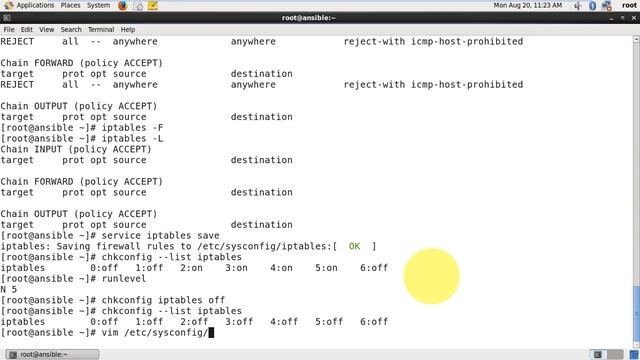Screen dimensions: 640x360
Task: Click the network connection tray icon
Action: (x=607, y=6)
